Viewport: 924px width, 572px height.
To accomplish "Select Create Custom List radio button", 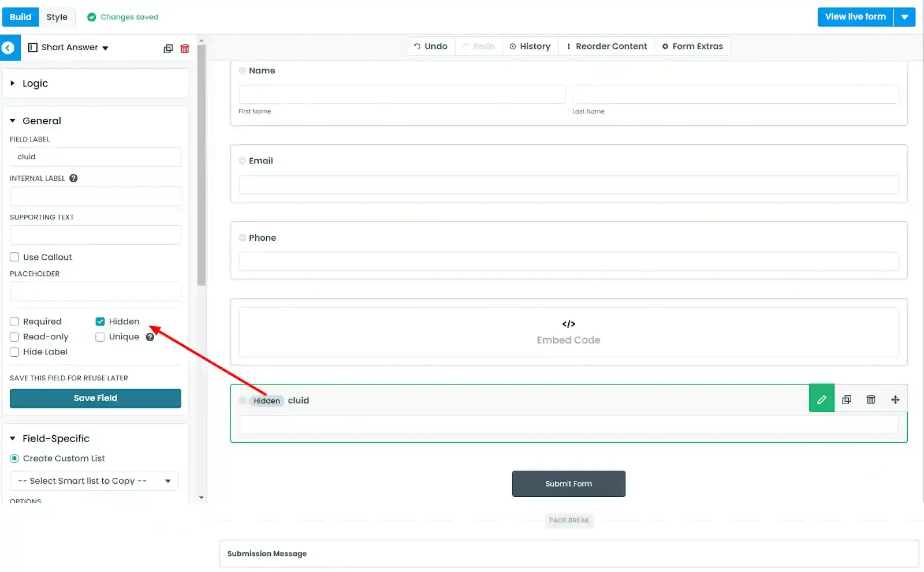I will [x=14, y=459].
